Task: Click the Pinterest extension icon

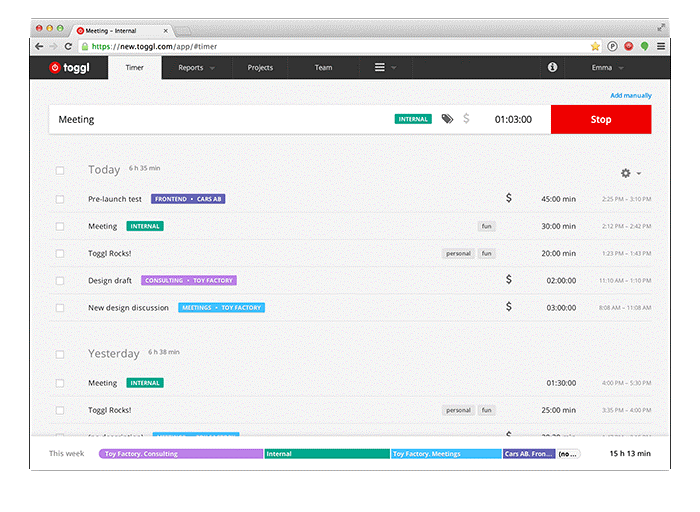Action: (612, 46)
